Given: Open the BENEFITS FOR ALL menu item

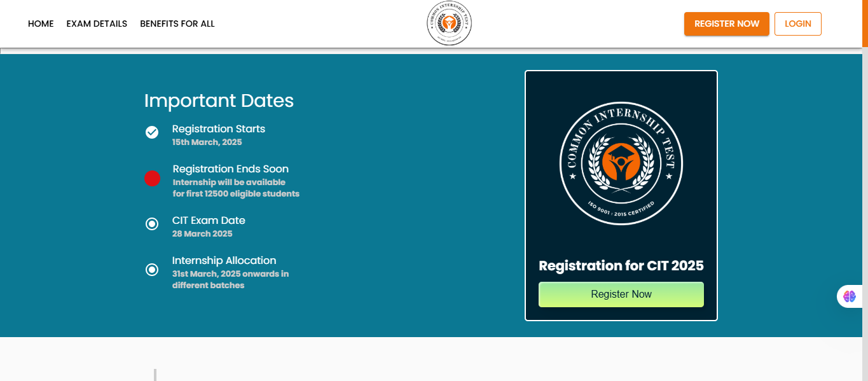Looking at the screenshot, I should 177,24.
